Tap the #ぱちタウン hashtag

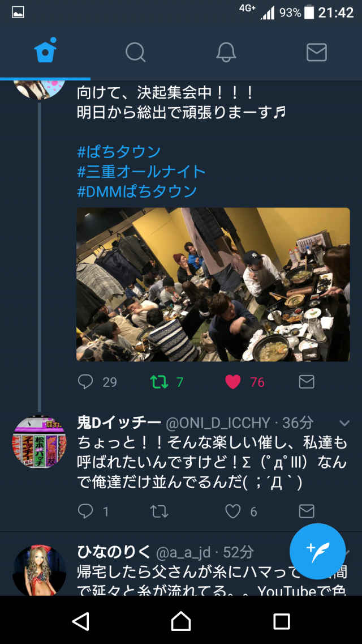[119, 152]
